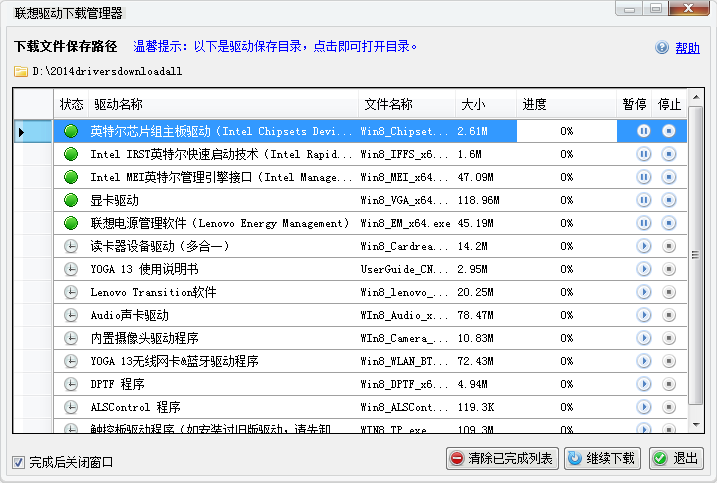Image resolution: width=717 pixels, height=483 pixels.
Task: Pause the Intel IRST driver download
Action: click(x=643, y=154)
